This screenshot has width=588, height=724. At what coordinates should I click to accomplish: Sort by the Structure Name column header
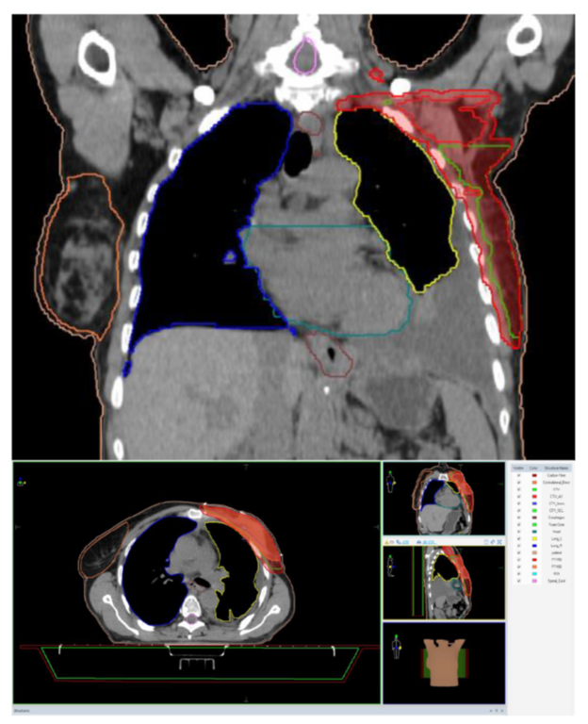556,469
